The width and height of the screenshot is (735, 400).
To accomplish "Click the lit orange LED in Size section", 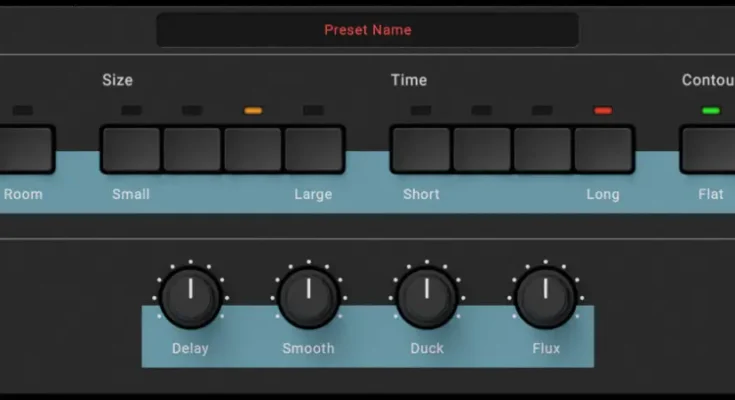I will tap(253, 110).
